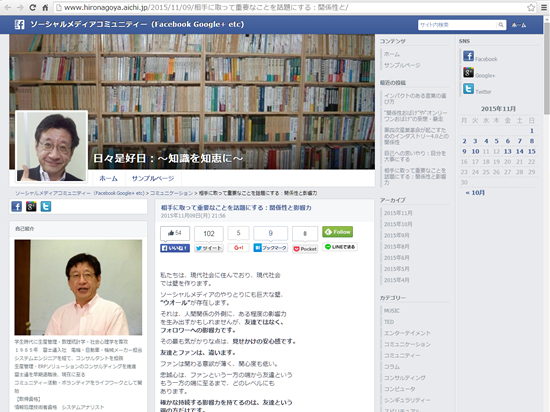Open the Google+ icon in SNS sidebar
This screenshot has width=550, height=412.
click(468, 72)
